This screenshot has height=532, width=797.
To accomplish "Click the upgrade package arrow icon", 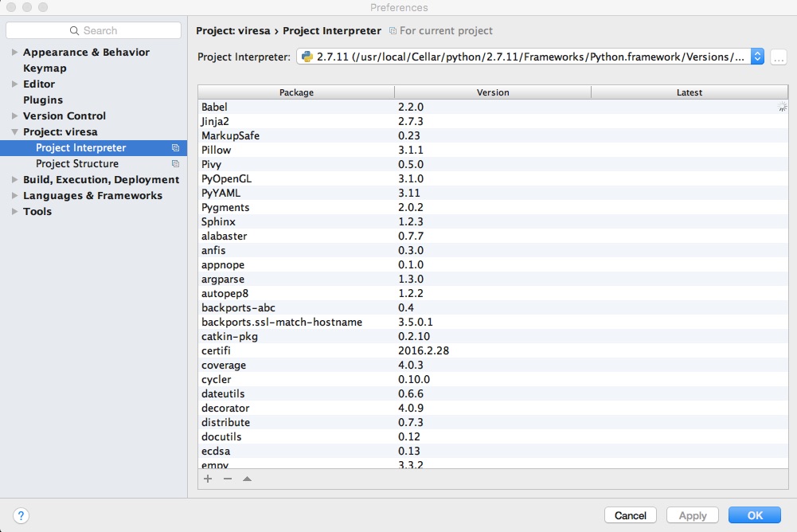I will click(247, 479).
